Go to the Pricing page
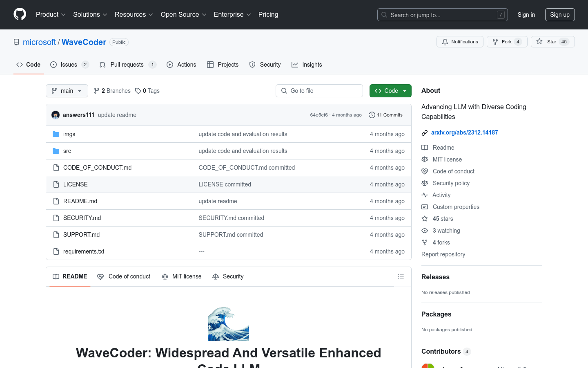The width and height of the screenshot is (588, 368). tap(268, 14)
